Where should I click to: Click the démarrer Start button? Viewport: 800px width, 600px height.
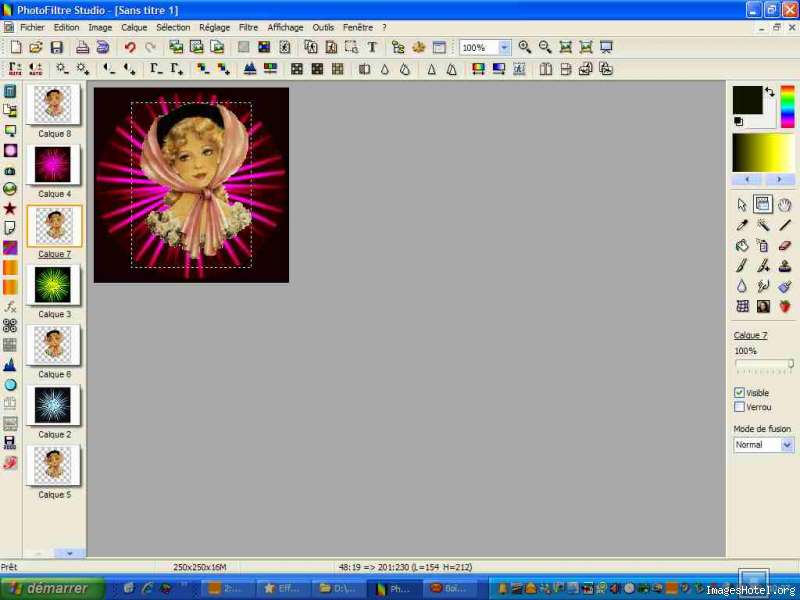point(53,588)
